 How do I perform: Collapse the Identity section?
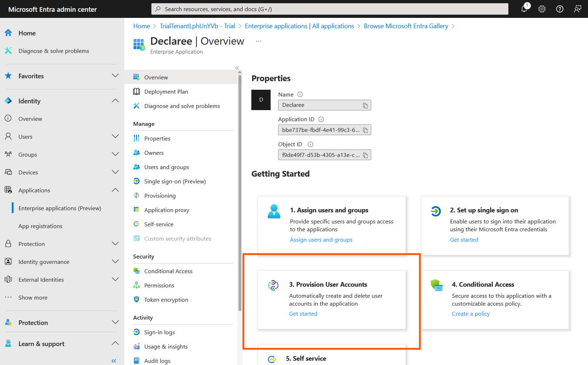(x=115, y=101)
